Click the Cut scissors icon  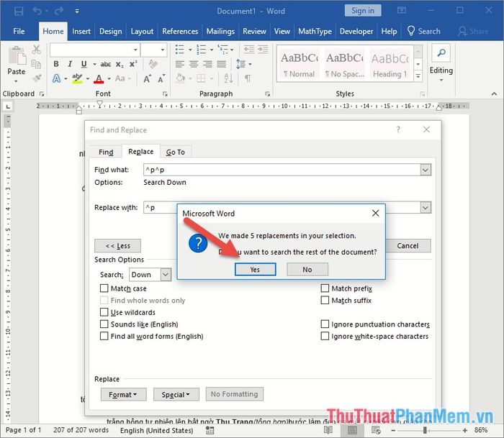(x=36, y=50)
